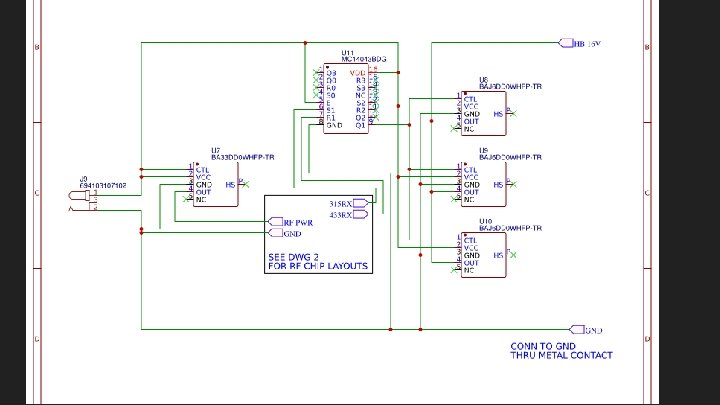The height and width of the screenshot is (405, 720).
Task: Click the connector part number under J9
Action: click(x=103, y=186)
